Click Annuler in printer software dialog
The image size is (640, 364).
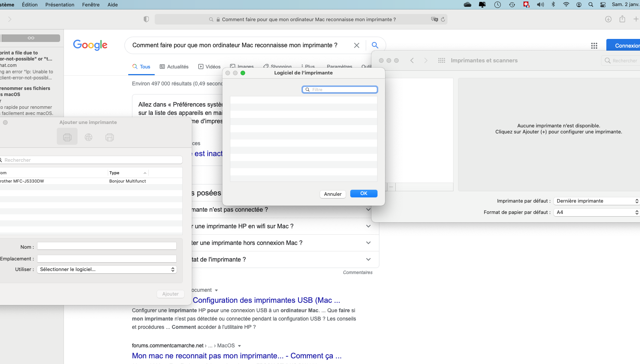pos(333,194)
